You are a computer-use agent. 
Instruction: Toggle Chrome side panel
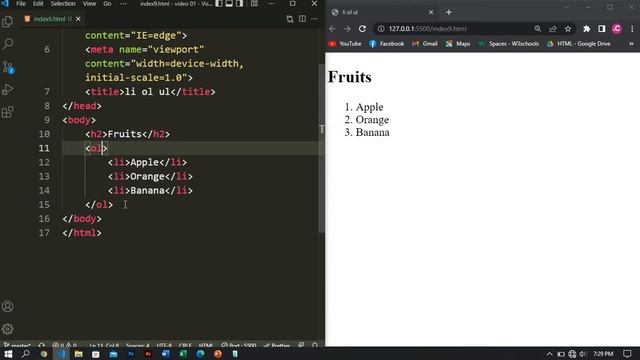pos(602,29)
